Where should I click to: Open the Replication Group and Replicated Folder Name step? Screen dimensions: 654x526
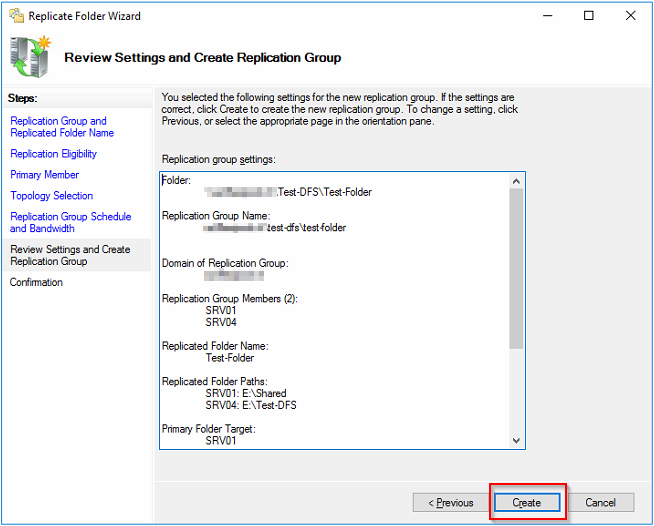click(x=58, y=126)
